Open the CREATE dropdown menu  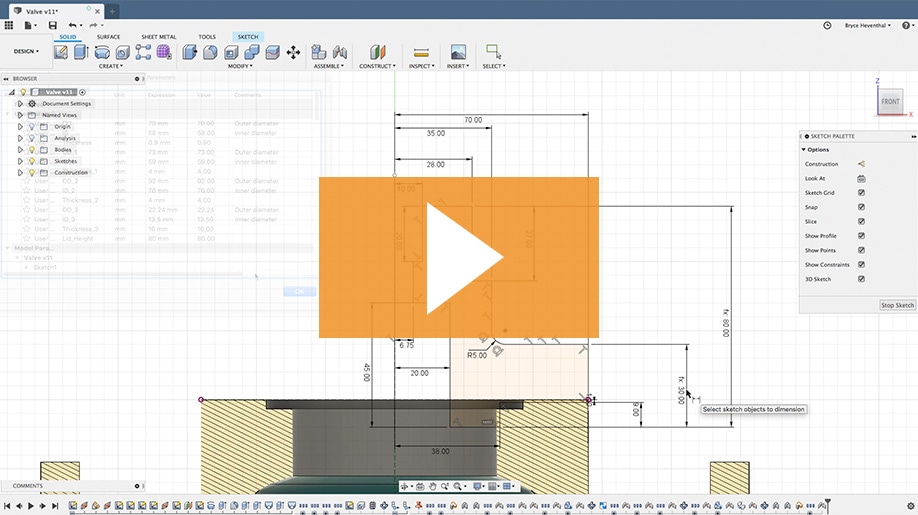coord(111,66)
